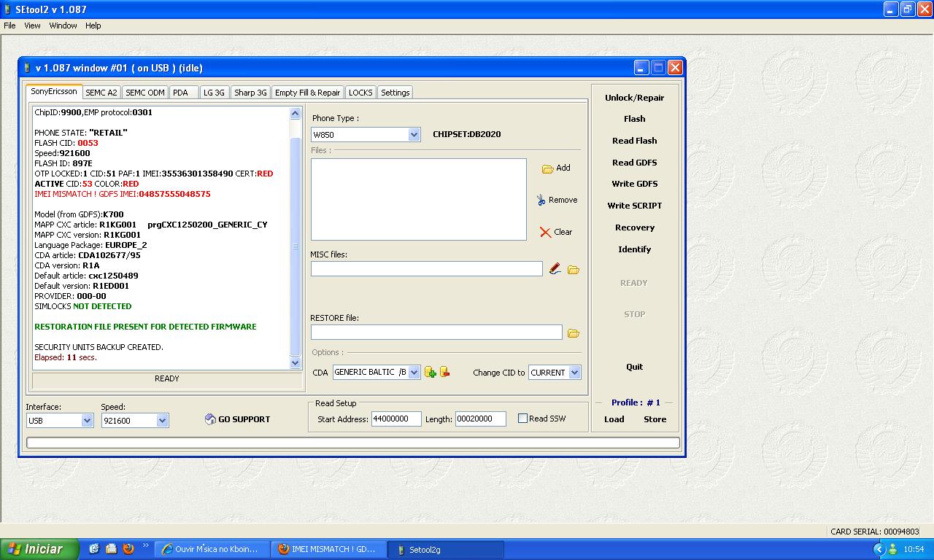Viewport: 934px width, 560px height.
Task: Open the Help menu
Action: coord(93,26)
